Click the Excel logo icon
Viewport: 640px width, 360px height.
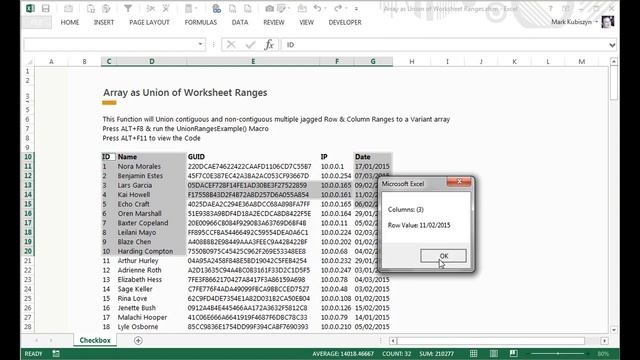click(30, 8)
